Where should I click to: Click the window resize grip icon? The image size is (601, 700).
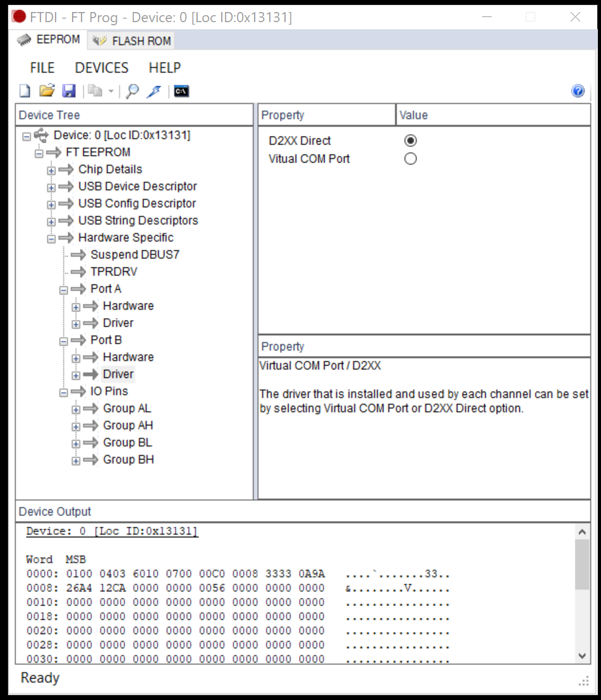coord(583,681)
